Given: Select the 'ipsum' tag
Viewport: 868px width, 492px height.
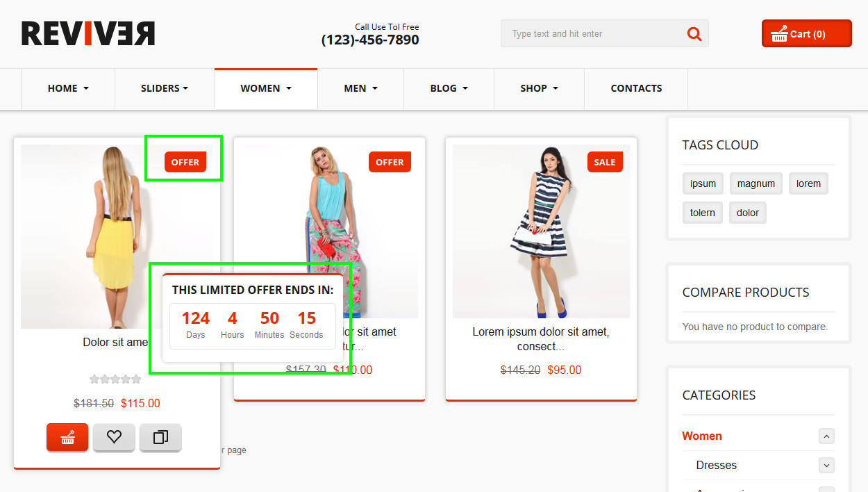Looking at the screenshot, I should [703, 183].
